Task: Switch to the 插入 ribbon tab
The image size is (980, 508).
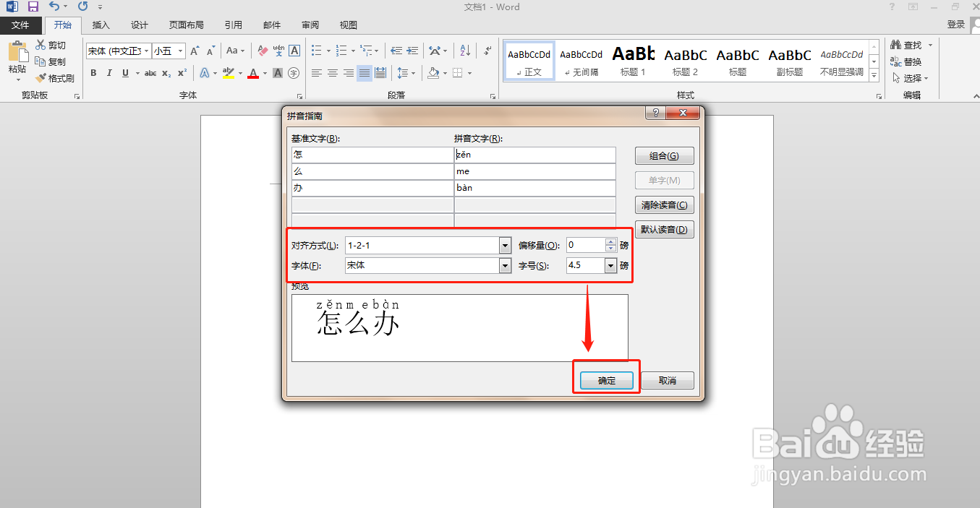Action: pyautogui.click(x=101, y=24)
